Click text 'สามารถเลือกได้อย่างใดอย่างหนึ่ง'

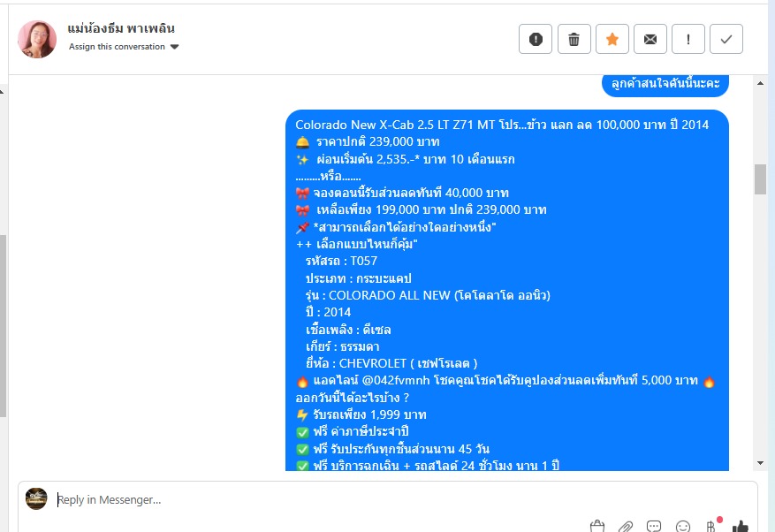(x=405, y=227)
